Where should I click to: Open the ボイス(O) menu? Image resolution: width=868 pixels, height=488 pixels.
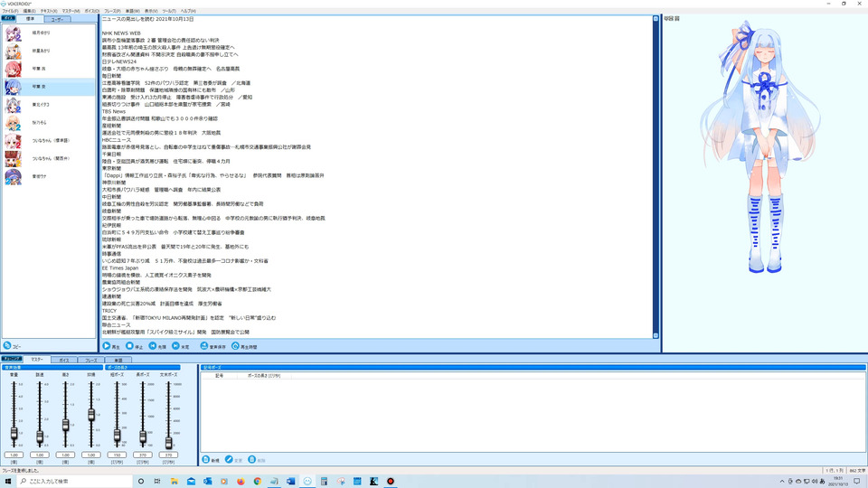(x=92, y=11)
